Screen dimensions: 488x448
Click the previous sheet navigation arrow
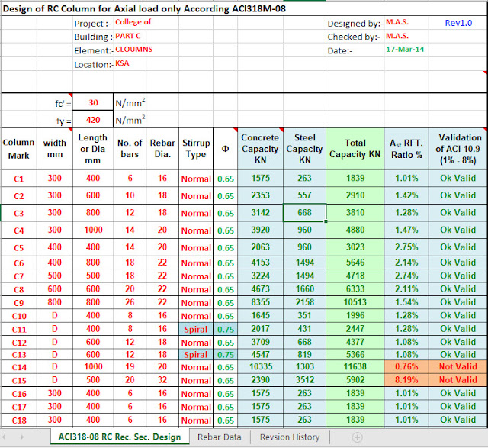pos(4,437)
